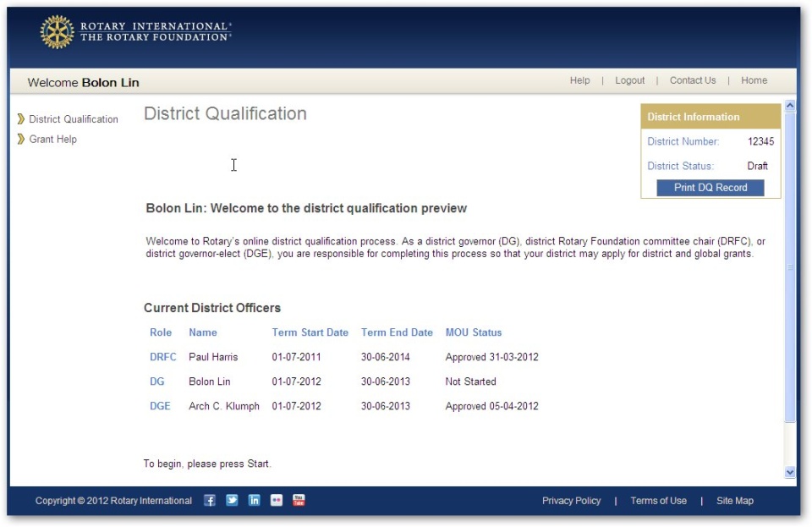Click Bolon Lin welcome preview heading

[306, 208]
